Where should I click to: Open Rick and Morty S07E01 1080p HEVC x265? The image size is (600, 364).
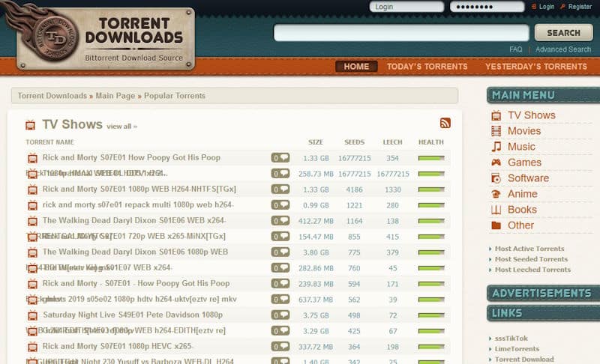point(118,347)
